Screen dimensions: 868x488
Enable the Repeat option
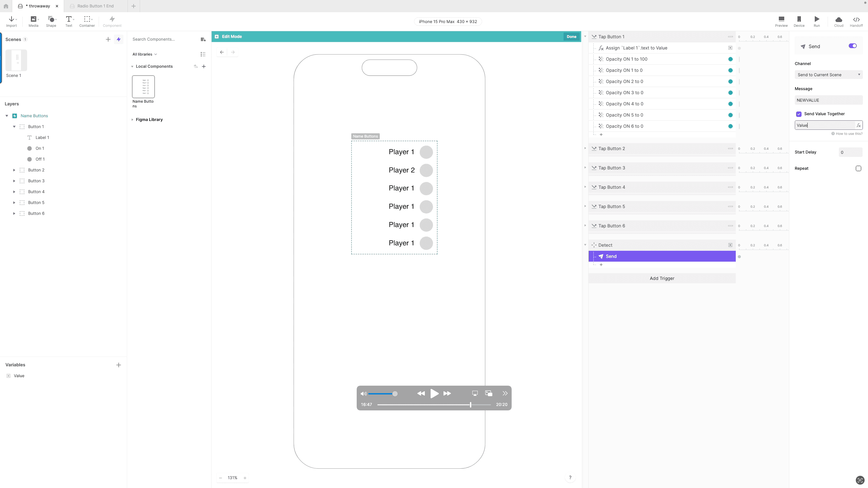coord(858,168)
